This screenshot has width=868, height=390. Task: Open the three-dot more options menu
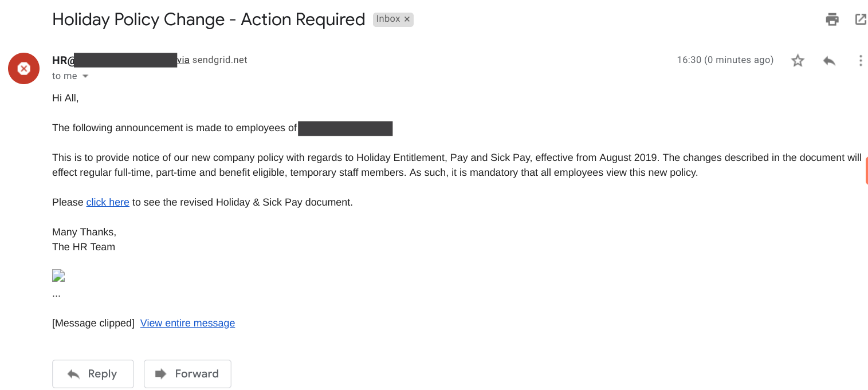[861, 60]
